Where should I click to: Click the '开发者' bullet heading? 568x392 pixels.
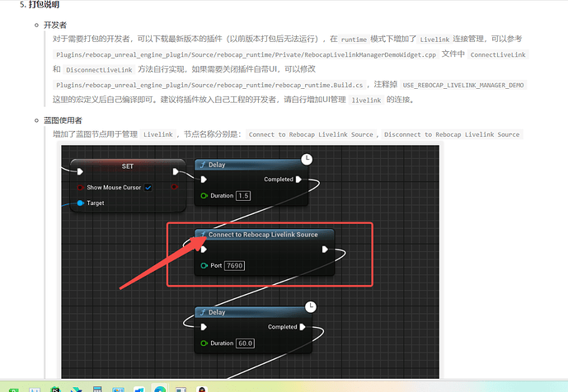point(55,25)
